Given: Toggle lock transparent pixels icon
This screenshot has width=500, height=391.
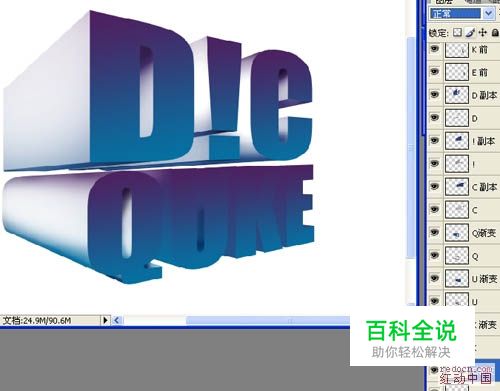Looking at the screenshot, I should tap(458, 32).
